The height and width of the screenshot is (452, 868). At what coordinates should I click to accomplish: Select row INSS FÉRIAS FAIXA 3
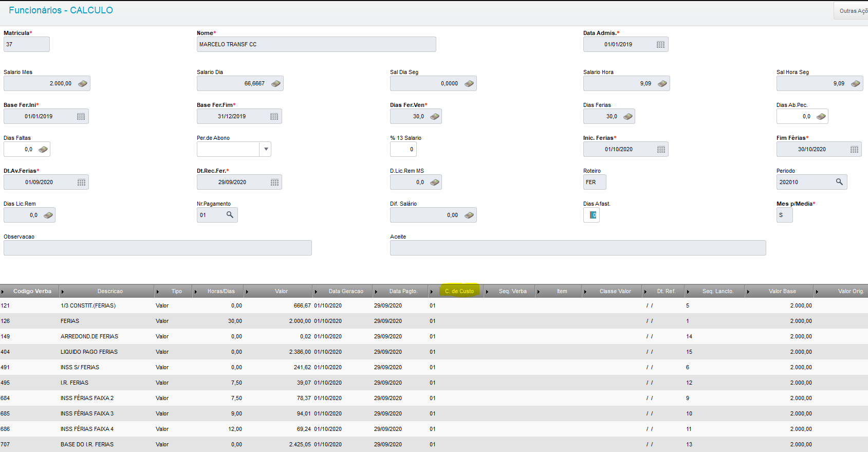click(x=434, y=413)
